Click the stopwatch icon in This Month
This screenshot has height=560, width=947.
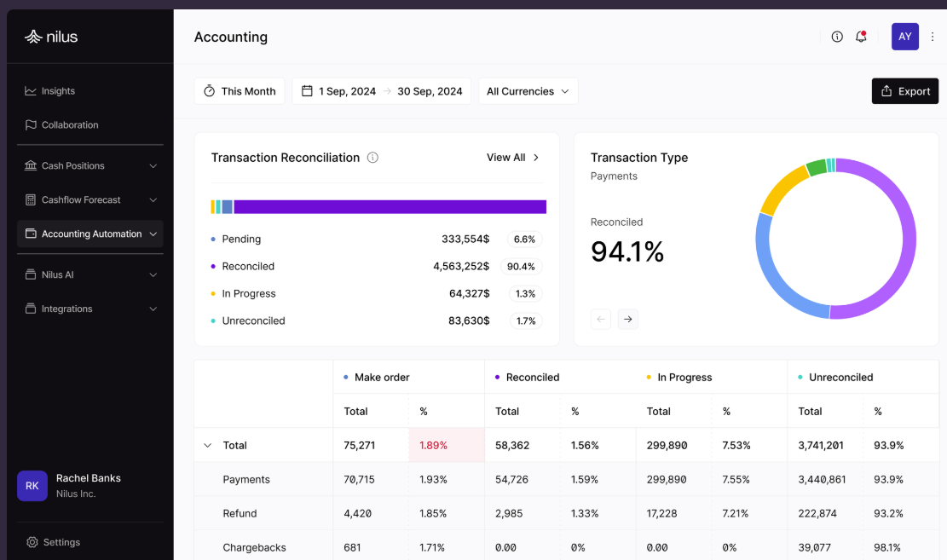[209, 91]
